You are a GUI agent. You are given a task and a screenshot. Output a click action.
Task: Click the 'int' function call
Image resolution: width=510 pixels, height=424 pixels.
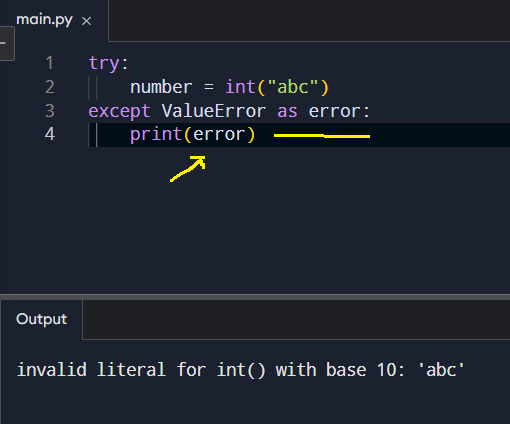coord(240,87)
